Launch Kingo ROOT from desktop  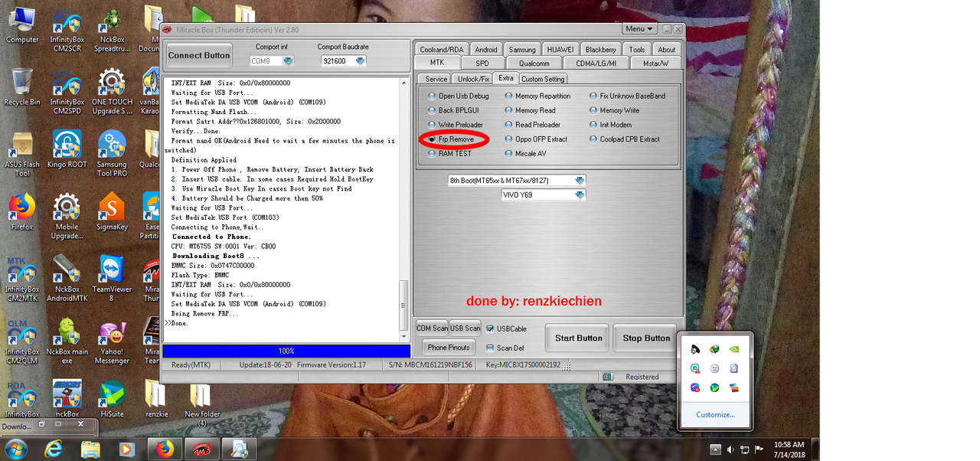pos(67,149)
